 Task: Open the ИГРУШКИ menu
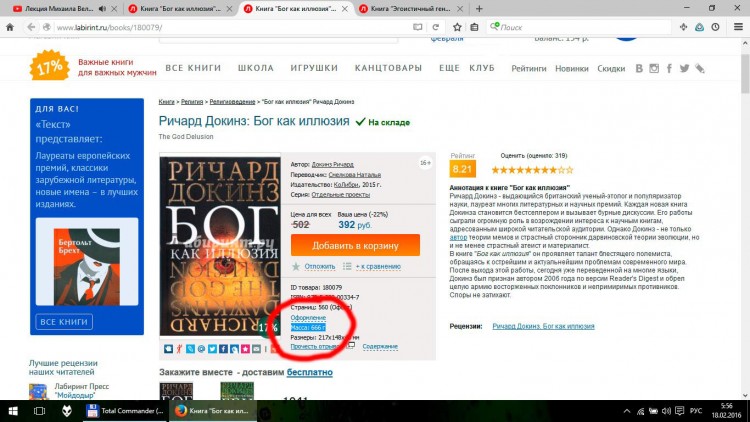314,68
